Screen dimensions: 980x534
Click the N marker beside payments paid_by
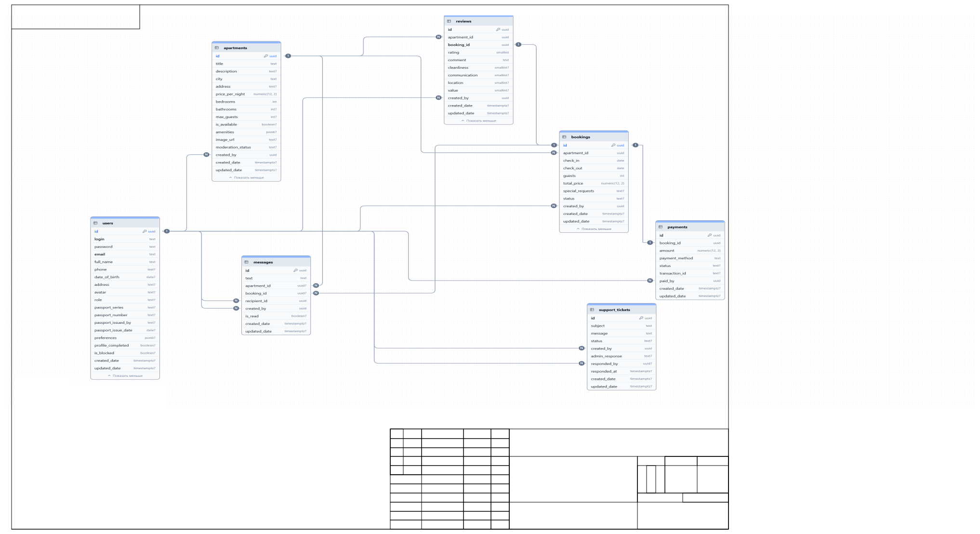pyautogui.click(x=650, y=280)
